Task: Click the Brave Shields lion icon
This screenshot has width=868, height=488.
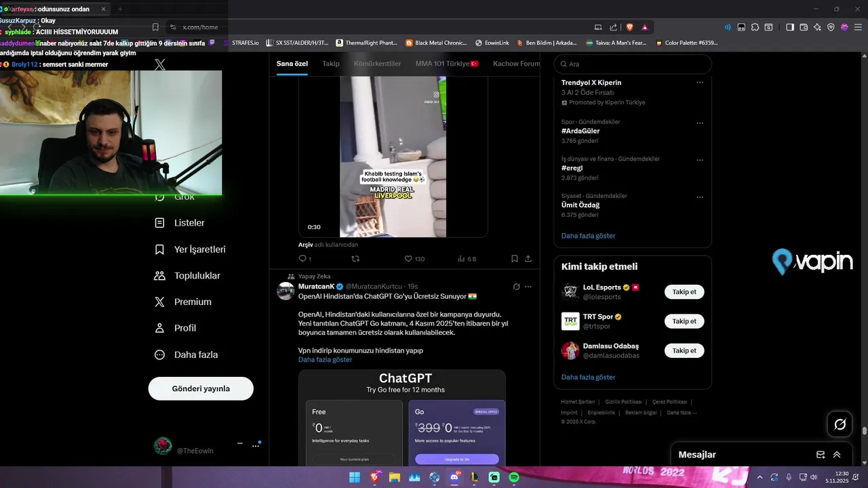Action: pos(629,27)
